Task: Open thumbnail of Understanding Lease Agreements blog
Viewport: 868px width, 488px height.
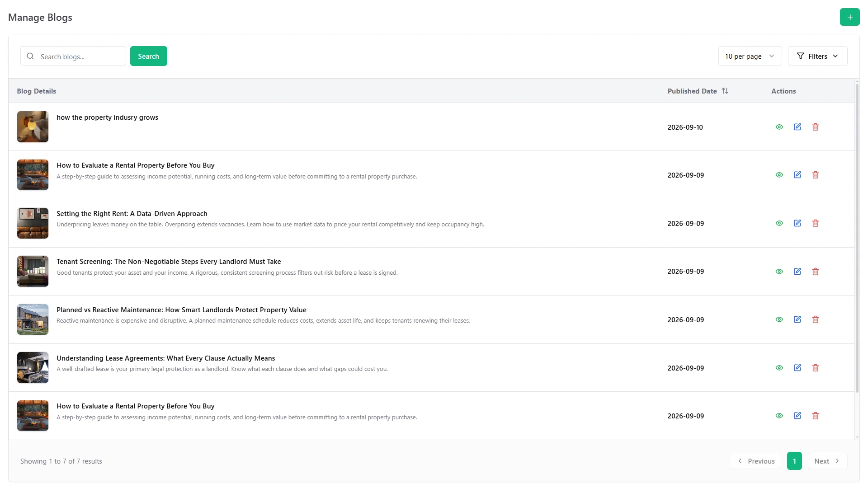Action: (33, 367)
